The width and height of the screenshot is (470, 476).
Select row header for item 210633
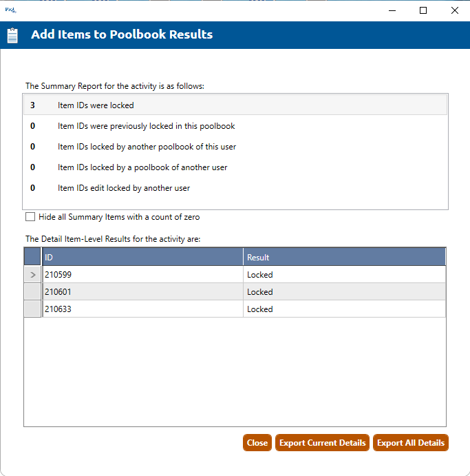(33, 309)
